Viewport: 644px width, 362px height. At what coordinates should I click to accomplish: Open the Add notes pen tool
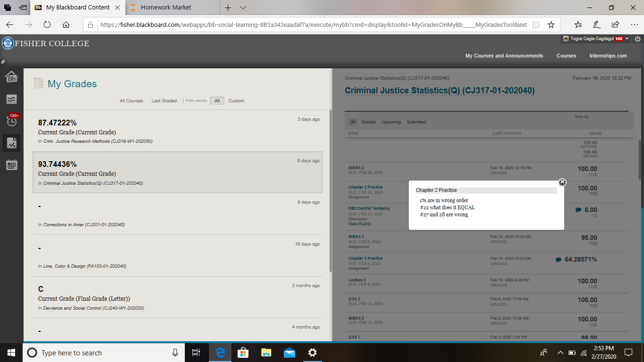point(597,25)
